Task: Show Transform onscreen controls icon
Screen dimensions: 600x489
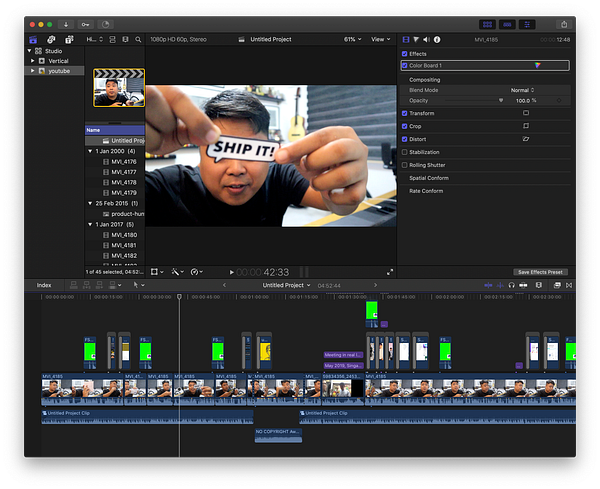Action: 526,113
